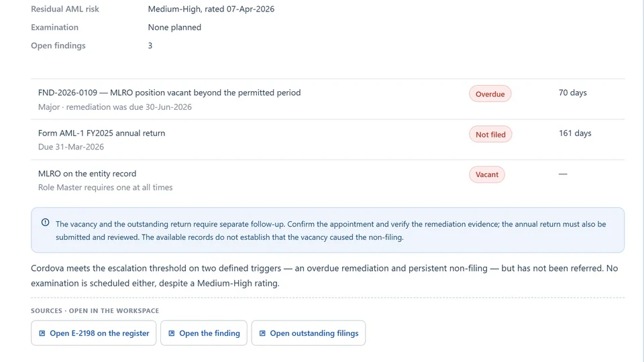
Task: Click the dash in the MLRO row
Action: pos(563,174)
